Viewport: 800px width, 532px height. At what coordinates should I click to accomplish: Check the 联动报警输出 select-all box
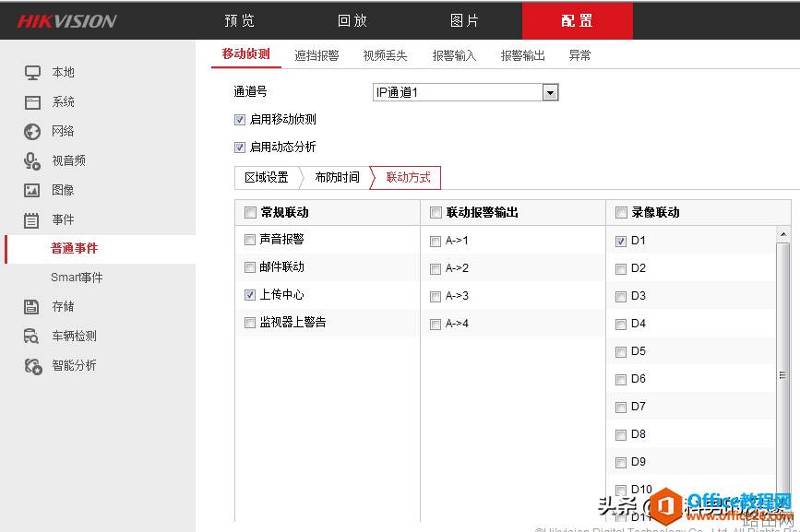click(x=436, y=212)
